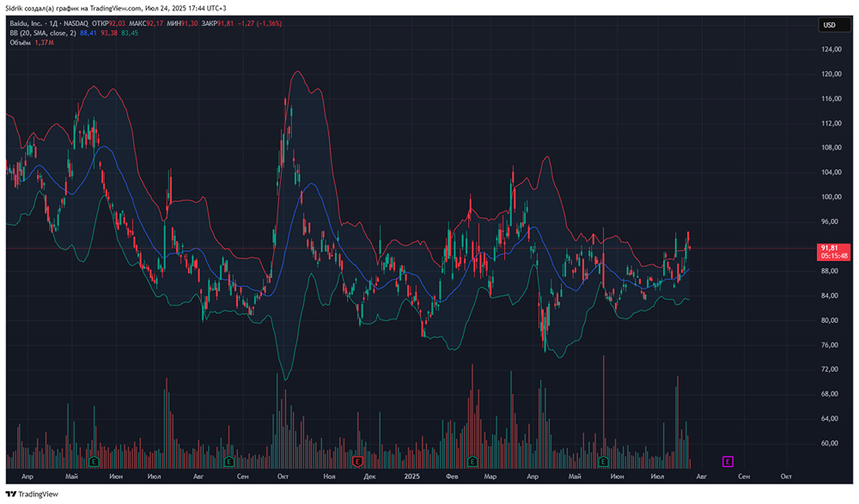
Task: Click the current price label 91,81
Action: [830, 248]
